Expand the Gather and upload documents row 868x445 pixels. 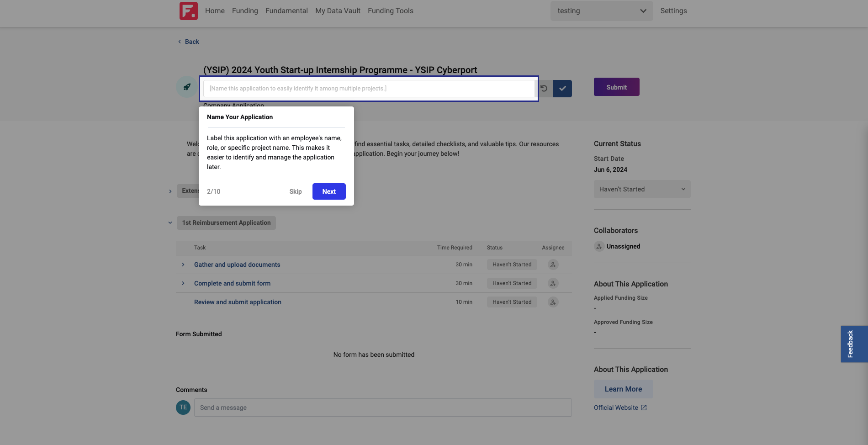(x=183, y=265)
